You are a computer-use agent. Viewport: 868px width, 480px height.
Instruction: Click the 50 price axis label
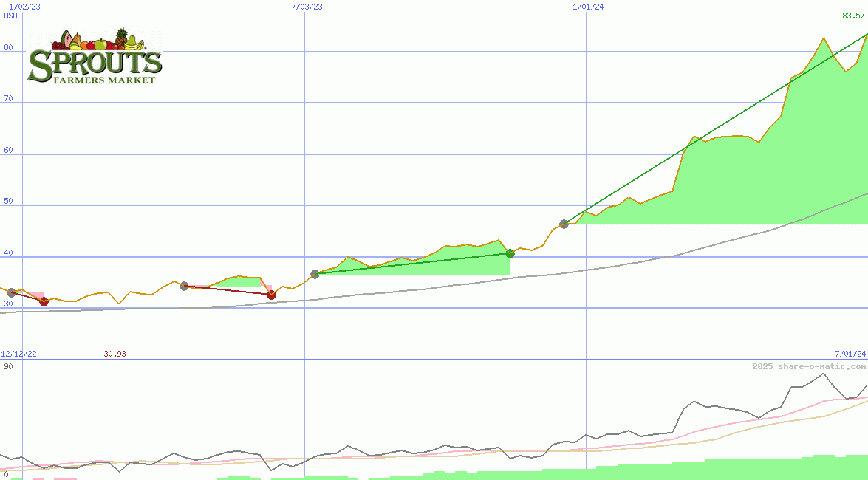click(x=9, y=202)
